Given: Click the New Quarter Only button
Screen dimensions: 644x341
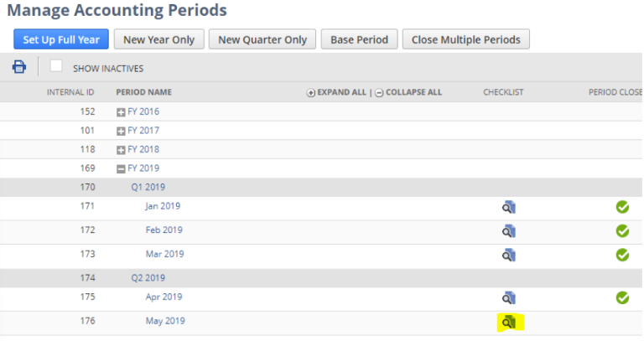Looking at the screenshot, I should [262, 39].
